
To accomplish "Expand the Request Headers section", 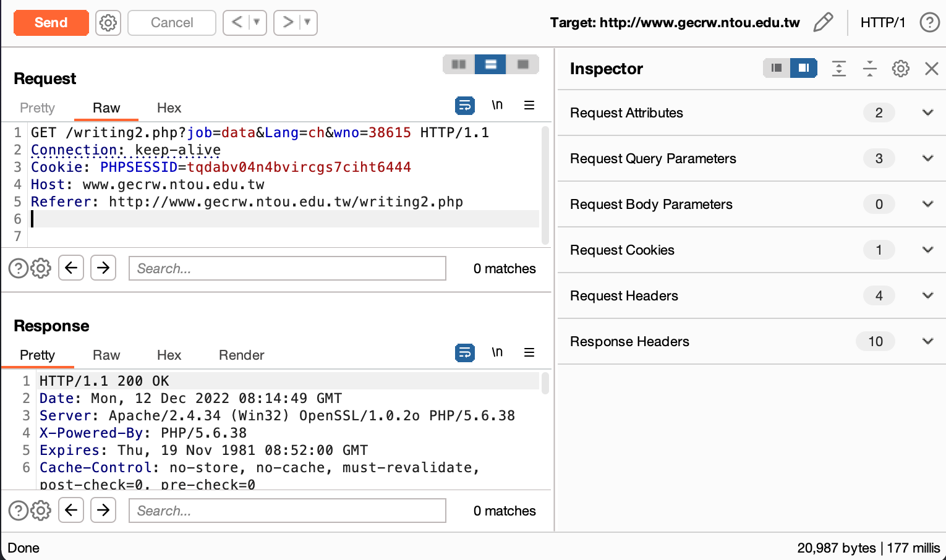I will coord(752,296).
